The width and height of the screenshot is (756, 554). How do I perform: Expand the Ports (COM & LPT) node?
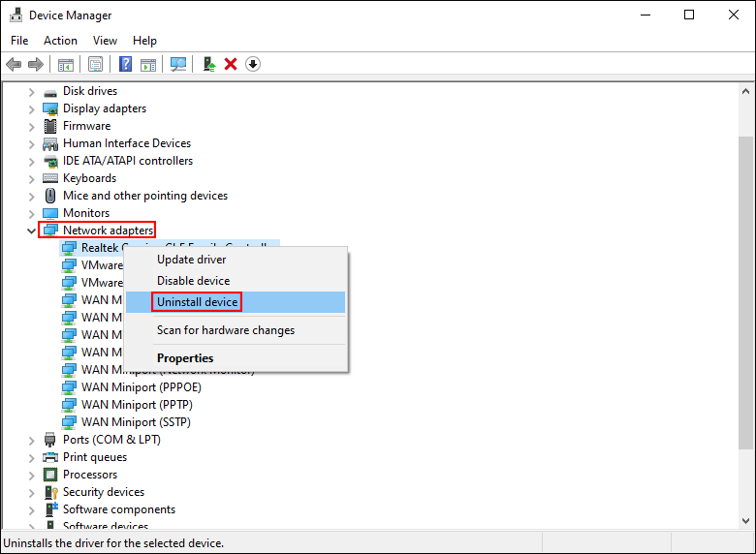32,441
